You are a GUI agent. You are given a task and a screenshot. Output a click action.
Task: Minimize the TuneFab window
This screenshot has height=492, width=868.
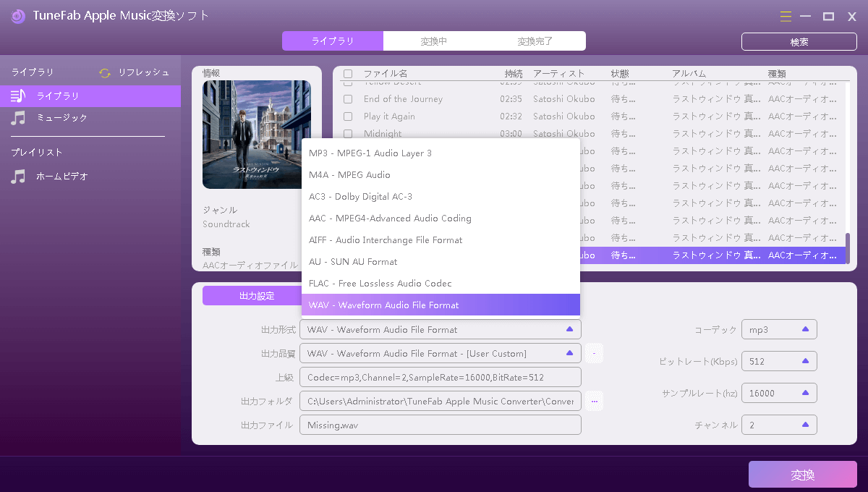click(x=806, y=16)
